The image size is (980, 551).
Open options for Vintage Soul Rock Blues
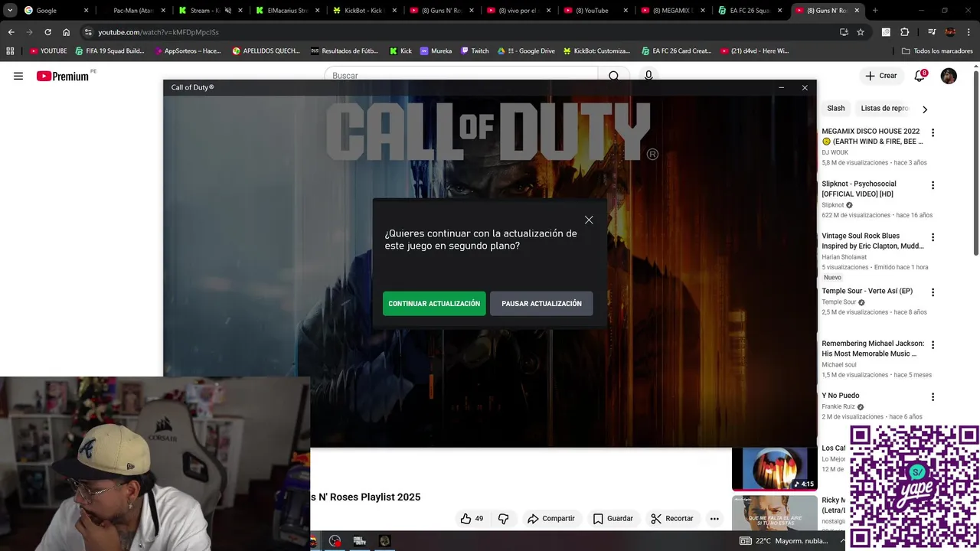933,237
